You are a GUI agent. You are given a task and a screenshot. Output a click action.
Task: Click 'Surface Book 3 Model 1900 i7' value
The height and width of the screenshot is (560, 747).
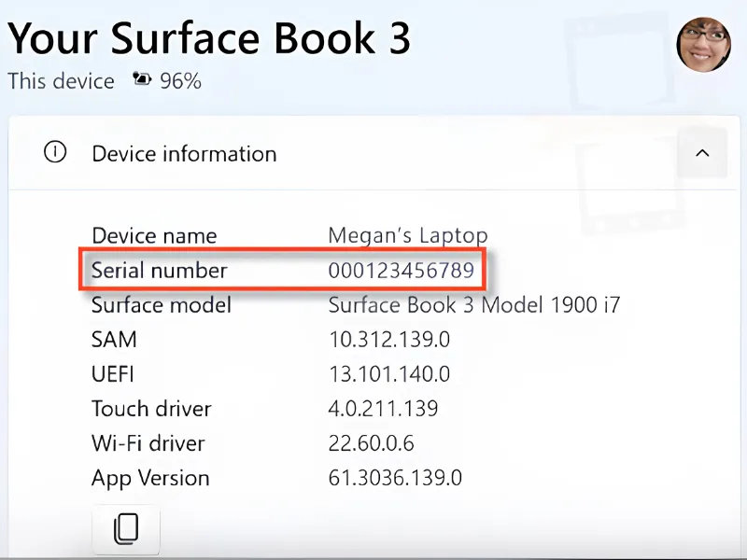click(474, 305)
